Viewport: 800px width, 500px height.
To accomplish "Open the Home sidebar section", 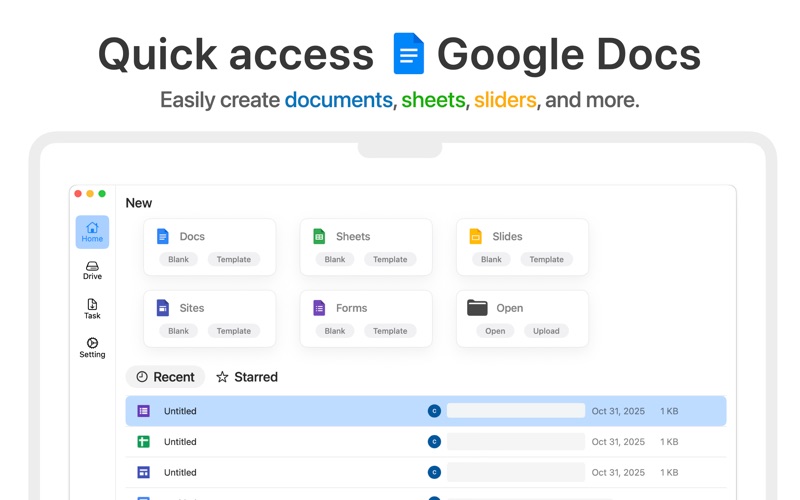I will [92, 232].
